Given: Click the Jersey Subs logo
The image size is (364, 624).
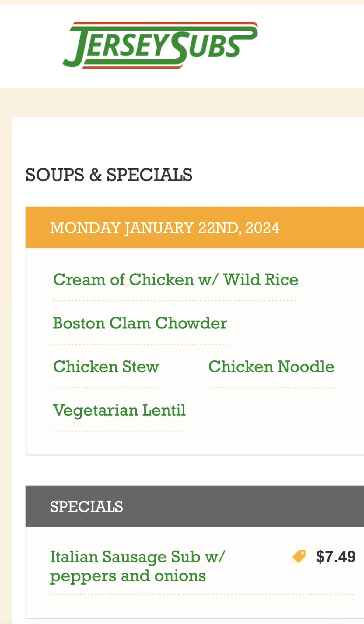Looking at the screenshot, I should pos(160,45).
